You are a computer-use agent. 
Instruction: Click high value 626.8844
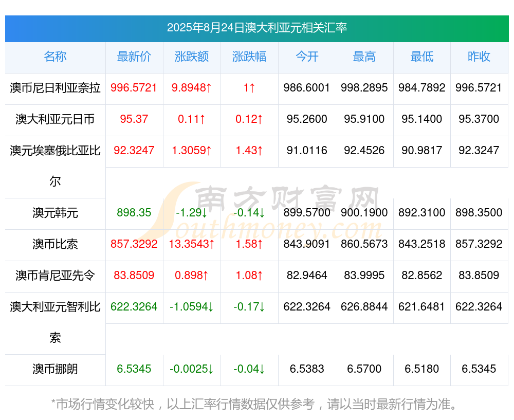(364, 306)
